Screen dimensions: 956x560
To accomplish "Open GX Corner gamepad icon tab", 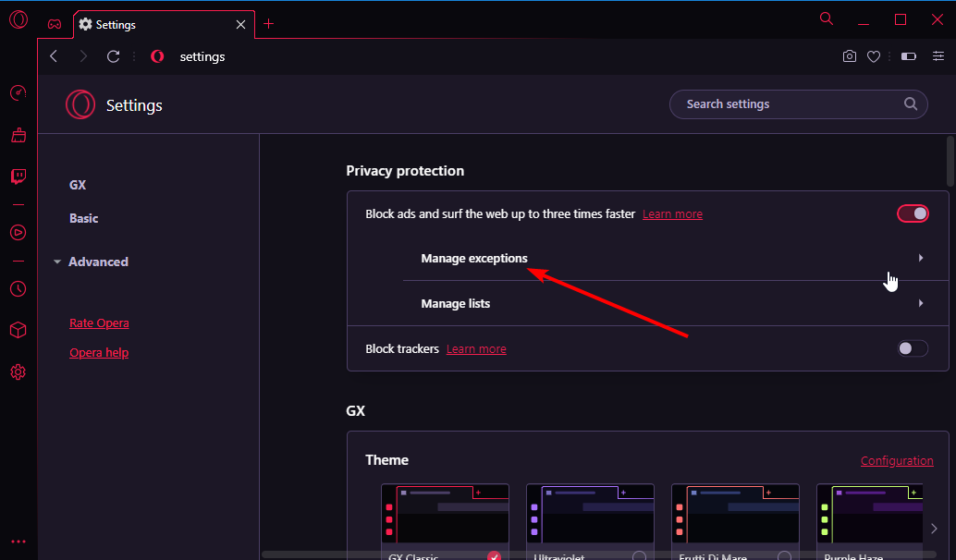I will pos(55,24).
